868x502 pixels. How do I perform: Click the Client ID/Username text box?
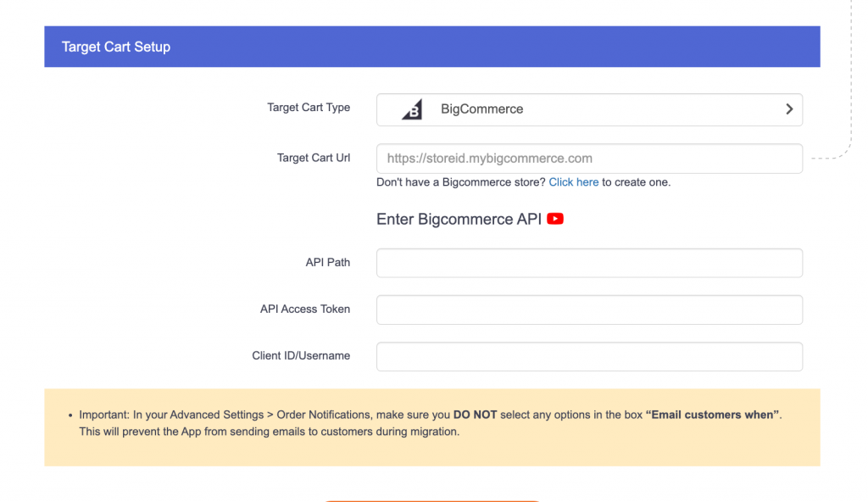[589, 356]
